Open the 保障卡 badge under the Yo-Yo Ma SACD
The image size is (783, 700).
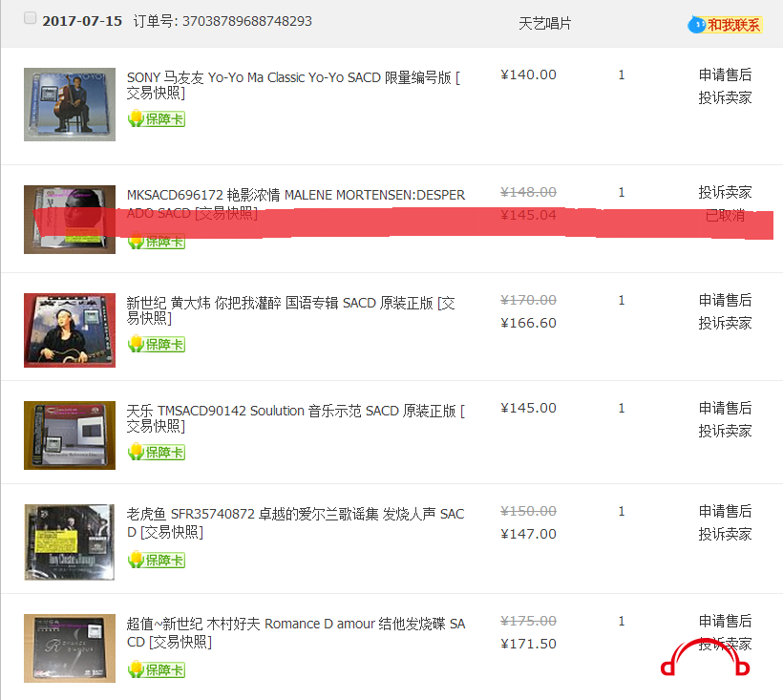click(x=157, y=118)
